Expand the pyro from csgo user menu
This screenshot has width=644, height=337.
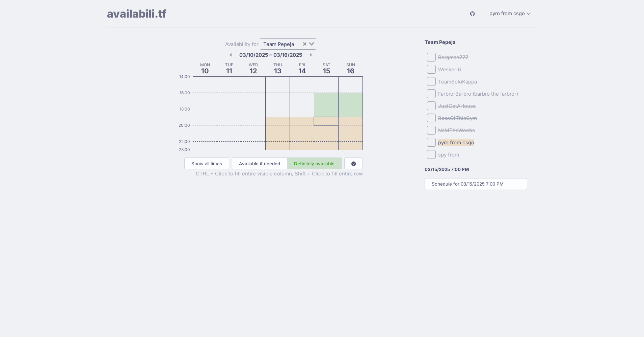coord(510,14)
